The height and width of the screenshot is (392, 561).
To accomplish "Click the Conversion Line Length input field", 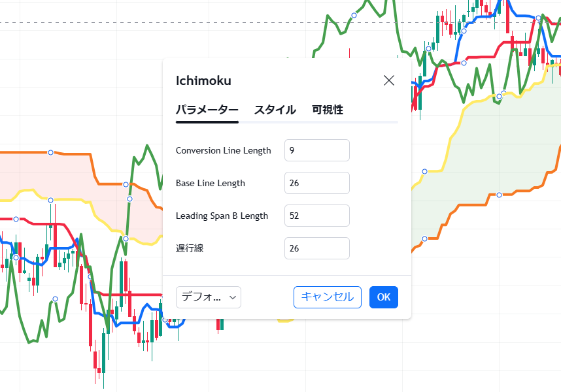I will click(x=316, y=150).
